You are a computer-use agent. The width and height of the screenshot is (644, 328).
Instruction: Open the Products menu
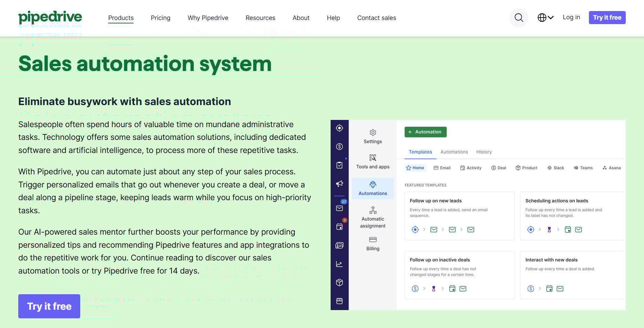pos(121,18)
